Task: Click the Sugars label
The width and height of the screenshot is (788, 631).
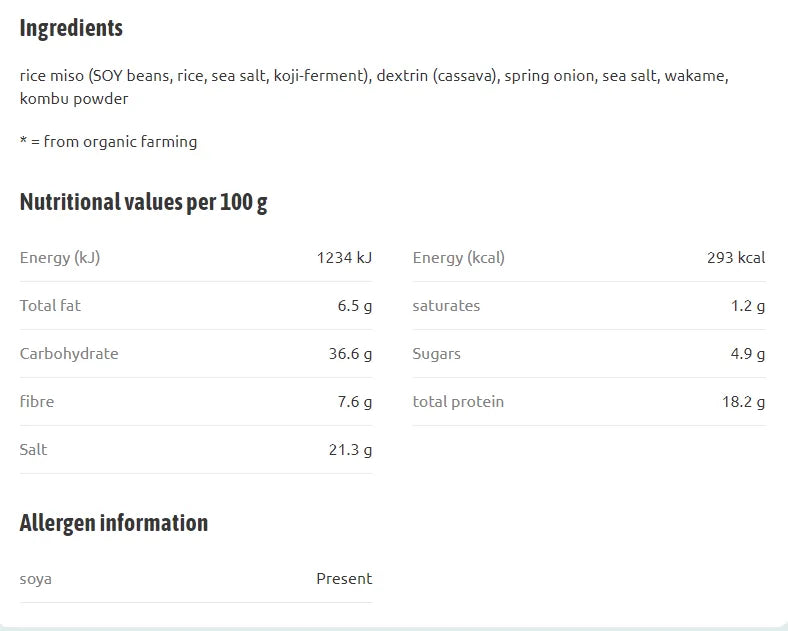Action: coord(436,354)
